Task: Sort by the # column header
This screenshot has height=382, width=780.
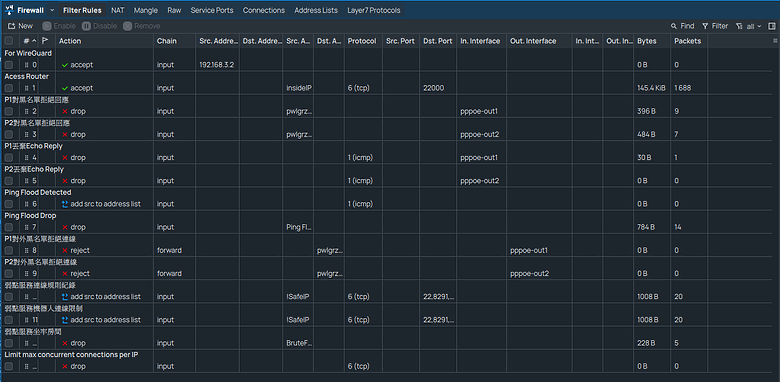Action: point(29,41)
